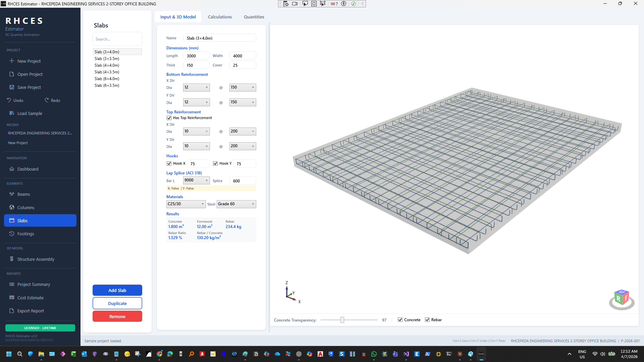Select Slab (6×4.0m) from the slab list

coord(107,78)
